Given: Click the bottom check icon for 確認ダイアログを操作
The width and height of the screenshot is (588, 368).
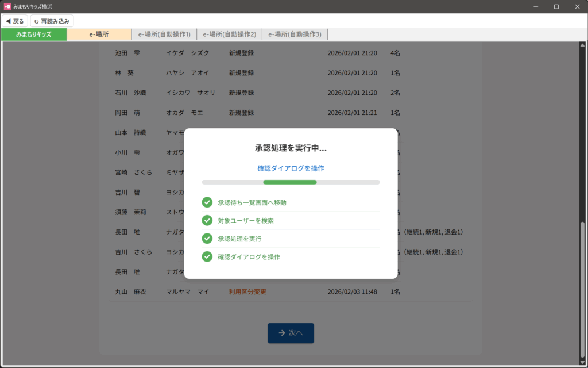Looking at the screenshot, I should tap(207, 256).
